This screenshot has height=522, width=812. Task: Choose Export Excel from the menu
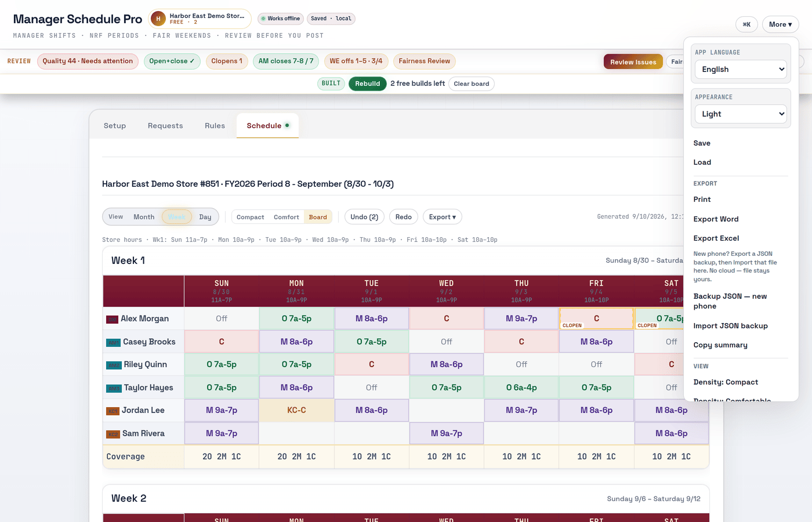click(716, 238)
